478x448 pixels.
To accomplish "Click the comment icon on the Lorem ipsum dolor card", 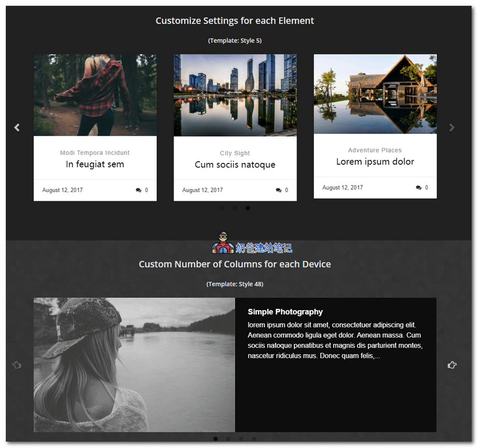I will pos(419,188).
